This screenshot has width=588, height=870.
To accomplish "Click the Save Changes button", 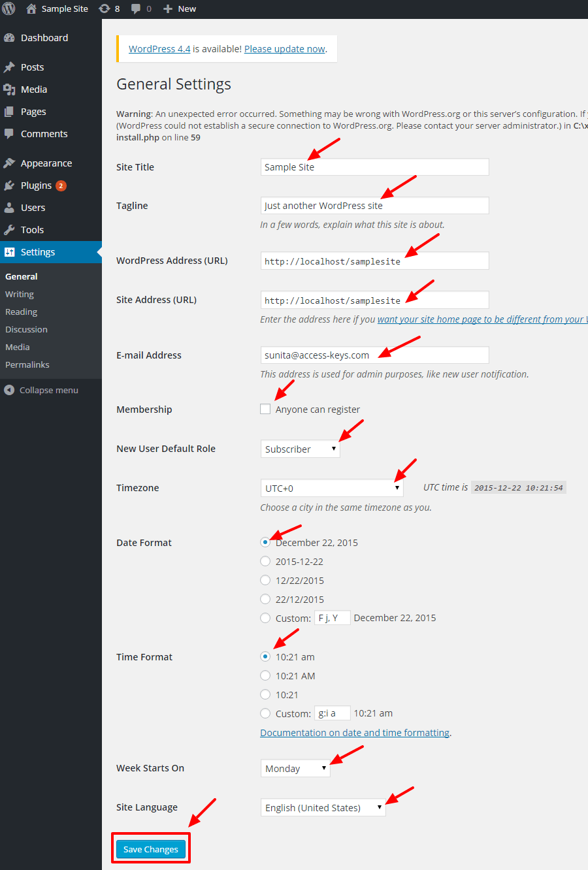I will pos(151,849).
